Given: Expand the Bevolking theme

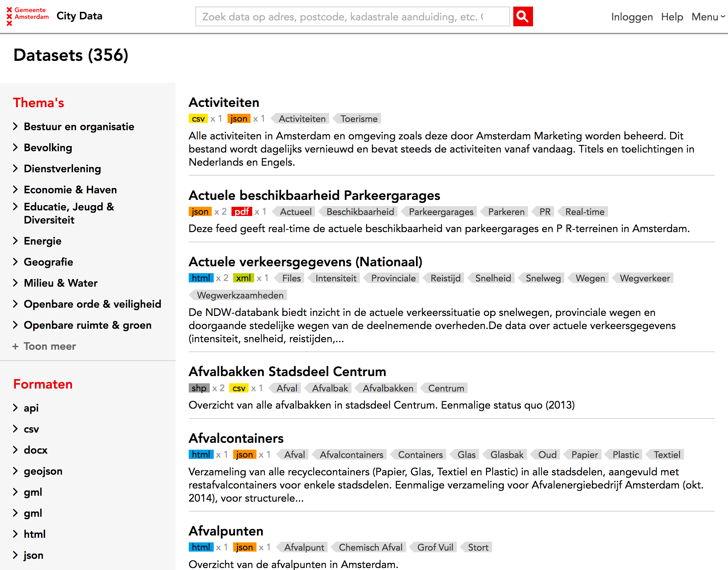Looking at the screenshot, I should pyautogui.click(x=48, y=148).
